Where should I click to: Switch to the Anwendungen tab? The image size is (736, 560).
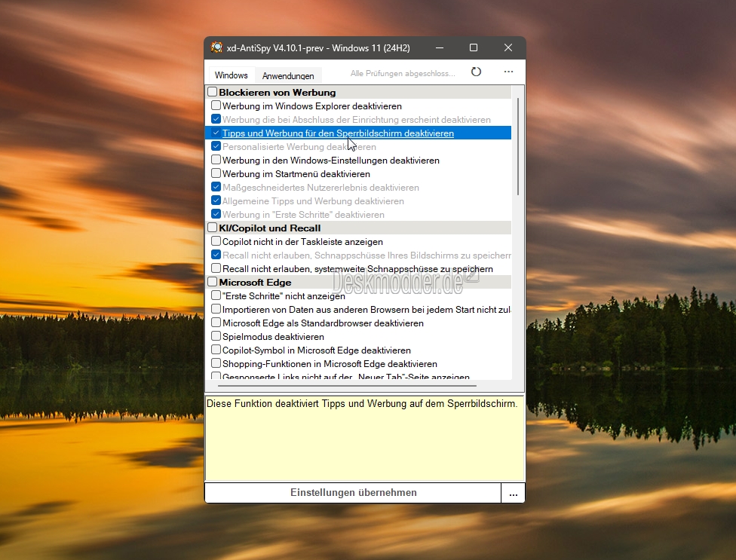(x=288, y=75)
